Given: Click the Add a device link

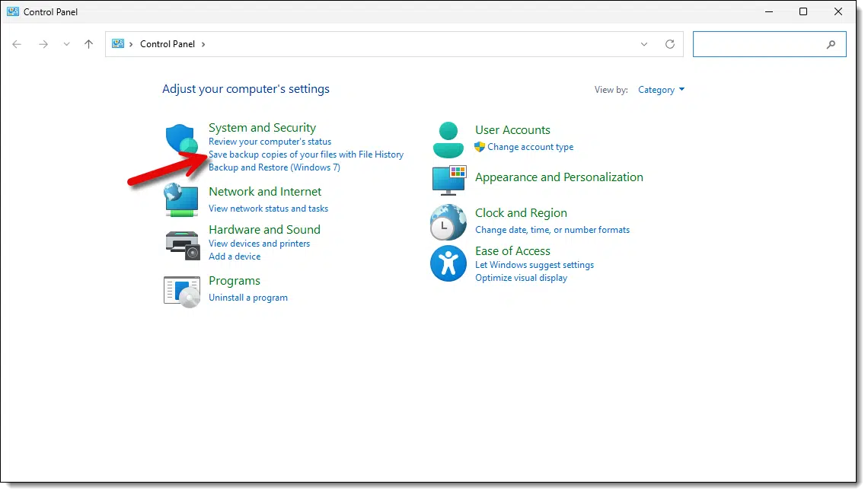Looking at the screenshot, I should 235,257.
